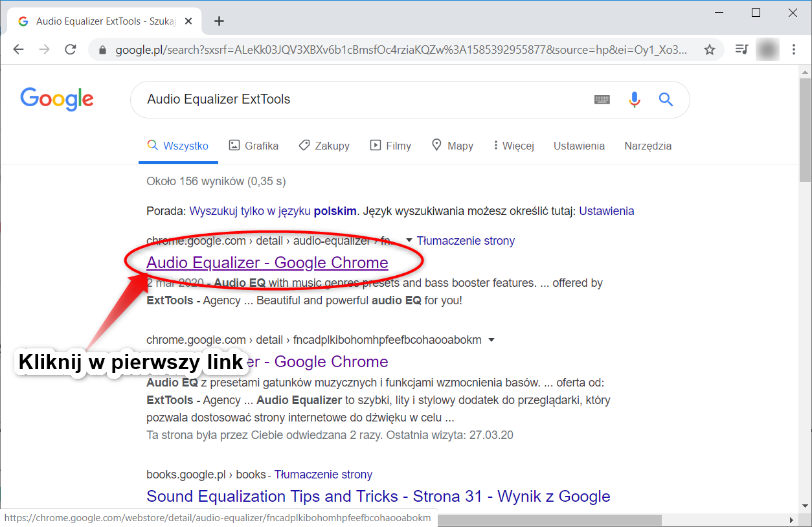Click the blue search magnifier button
This screenshot has height=527, width=812.
coord(666,100)
